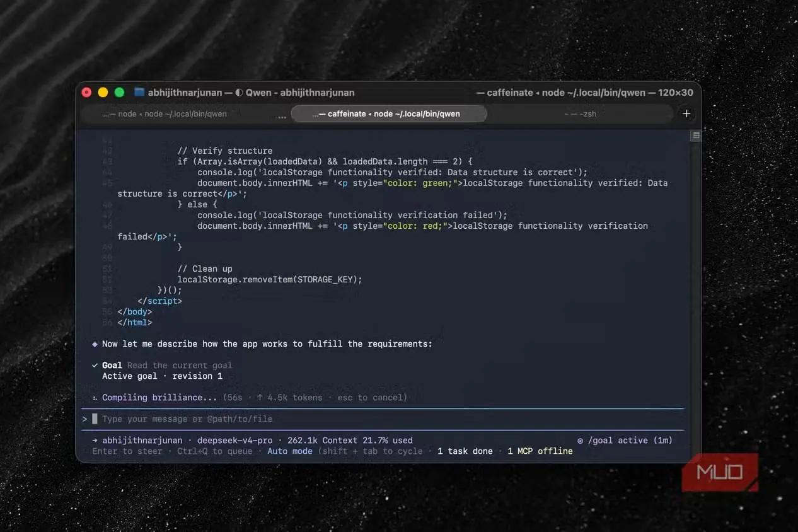Screen dimensions: 798x532
Task: Click the 'if (Array.isArray(loadedData)' line
Action: pos(325,162)
